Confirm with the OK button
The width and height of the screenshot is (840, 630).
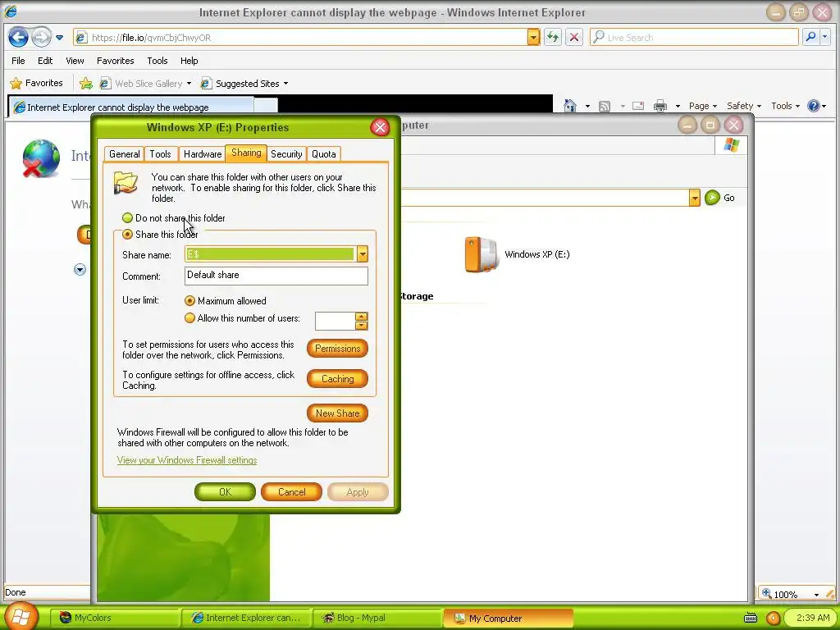click(x=225, y=492)
